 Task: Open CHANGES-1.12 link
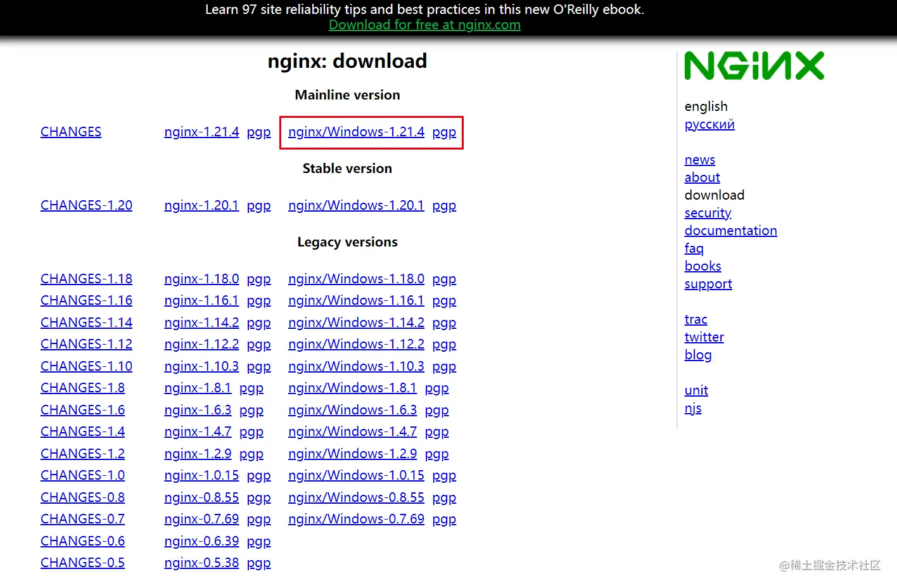86,344
